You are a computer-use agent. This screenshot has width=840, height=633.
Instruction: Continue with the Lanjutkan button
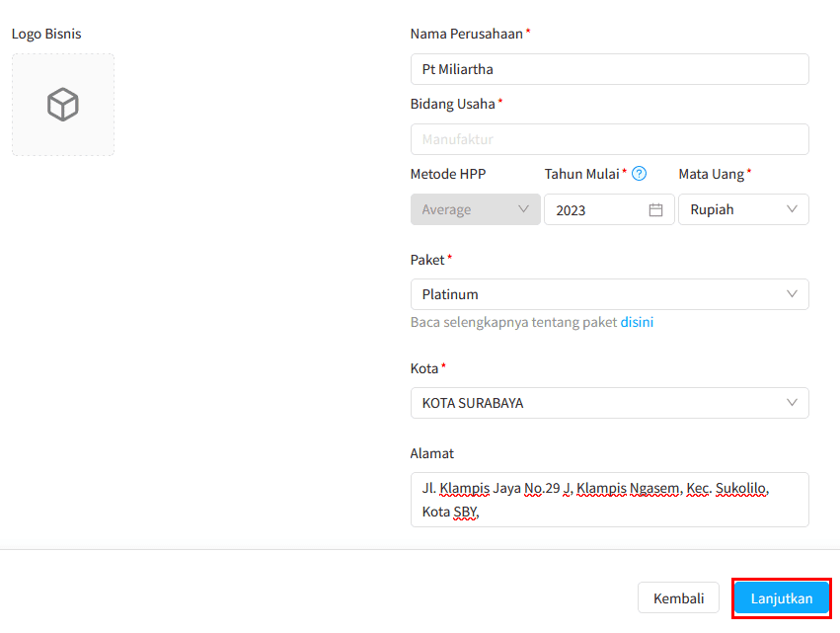point(782,598)
